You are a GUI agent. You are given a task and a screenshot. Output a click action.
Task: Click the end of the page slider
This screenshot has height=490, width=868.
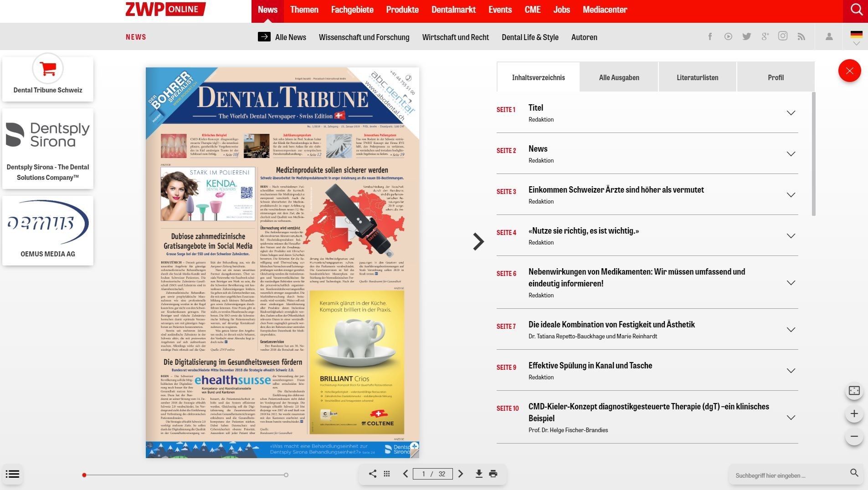(286, 475)
